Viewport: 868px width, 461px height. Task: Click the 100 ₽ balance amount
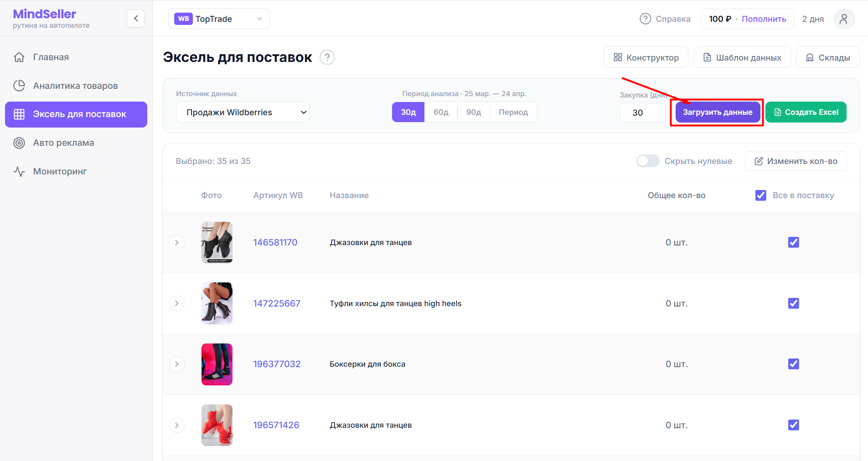coord(720,19)
